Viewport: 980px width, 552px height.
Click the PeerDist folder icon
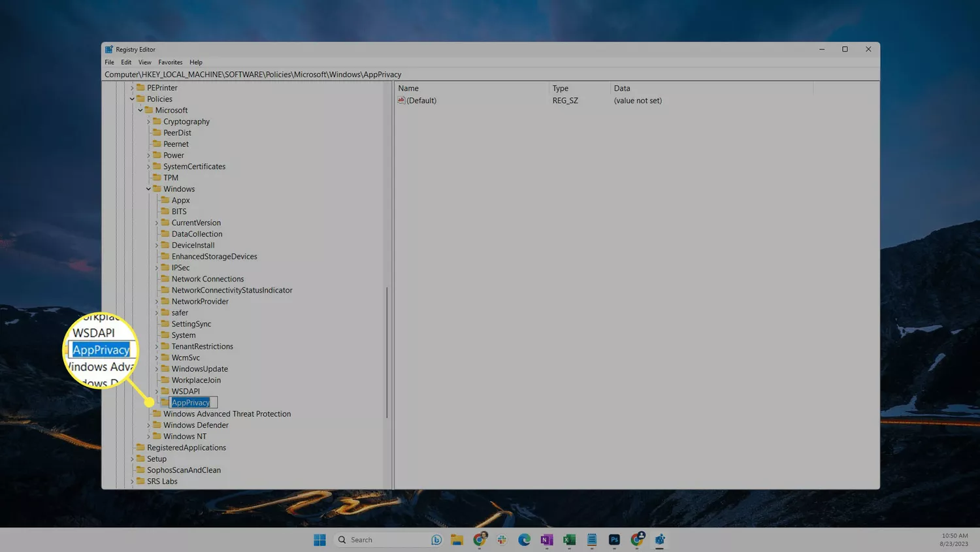point(157,133)
